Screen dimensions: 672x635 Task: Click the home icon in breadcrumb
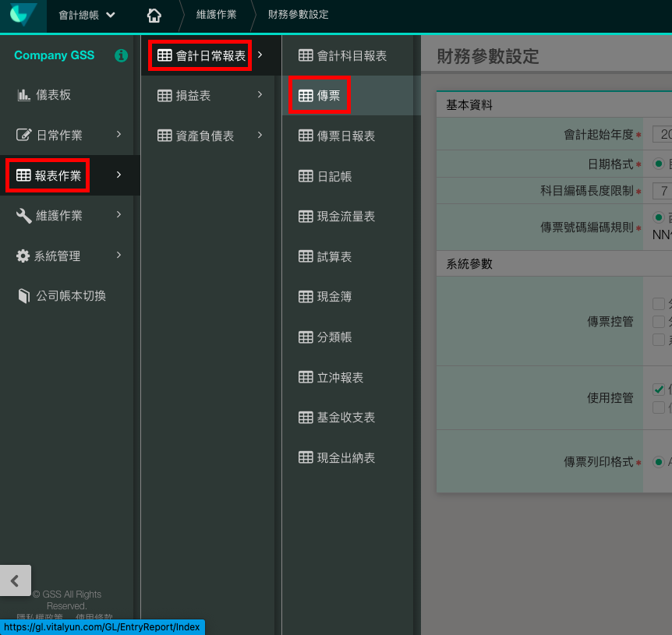coord(154,15)
